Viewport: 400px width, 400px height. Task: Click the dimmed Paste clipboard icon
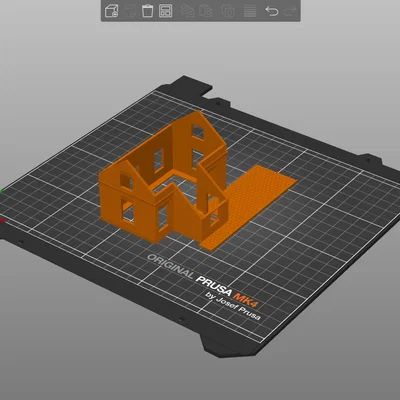tap(206, 11)
